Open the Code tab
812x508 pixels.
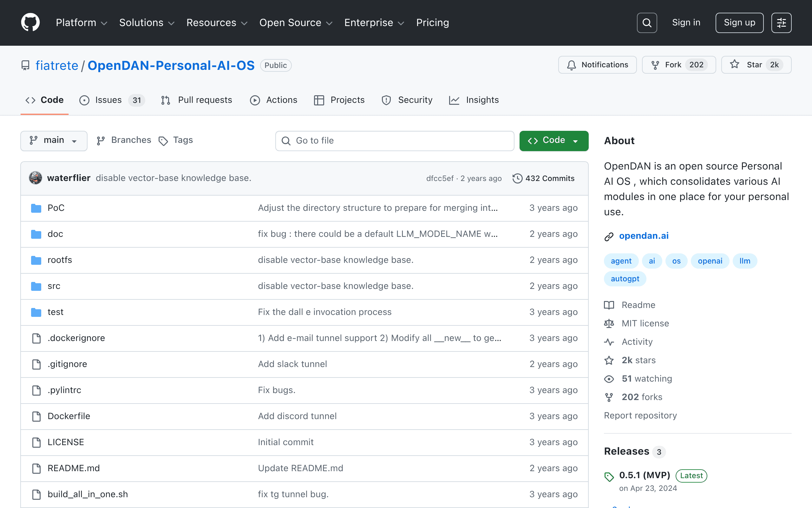pyautogui.click(x=45, y=100)
